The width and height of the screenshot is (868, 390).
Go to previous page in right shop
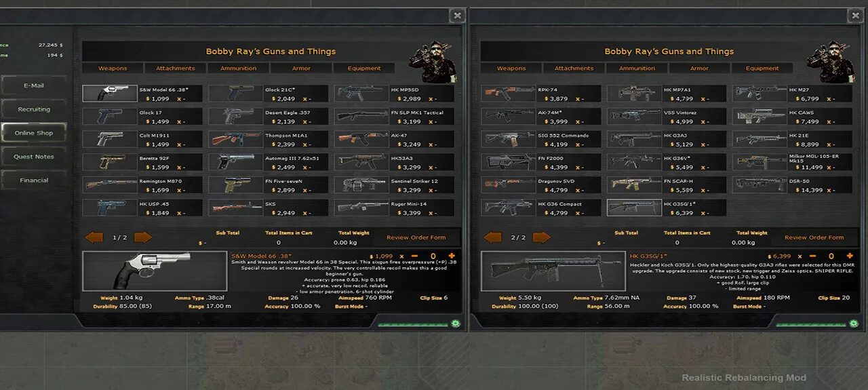(492, 237)
